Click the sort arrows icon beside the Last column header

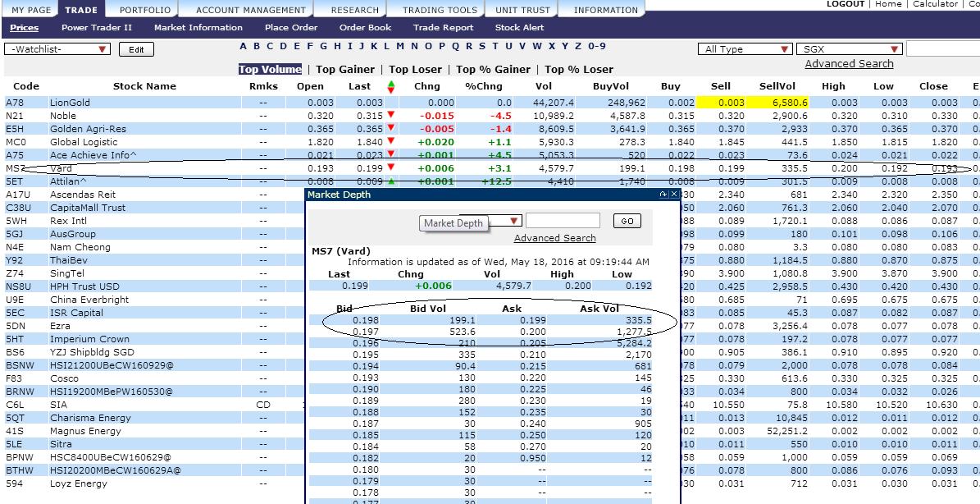tap(390, 86)
